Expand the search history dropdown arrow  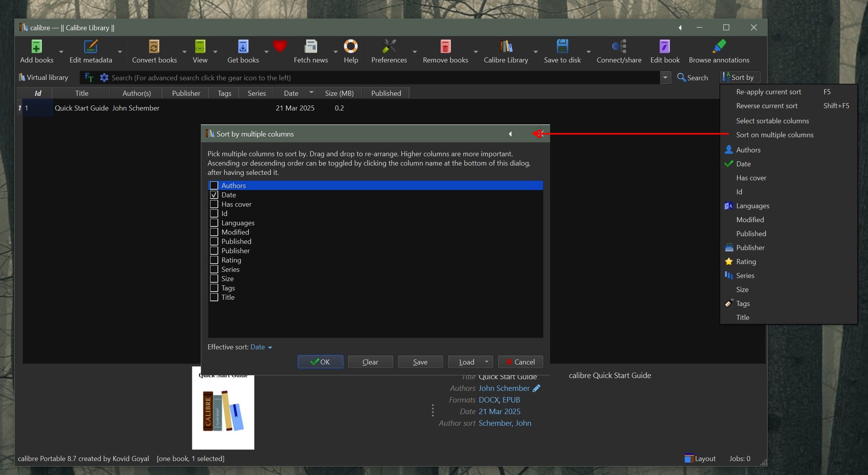pos(665,78)
